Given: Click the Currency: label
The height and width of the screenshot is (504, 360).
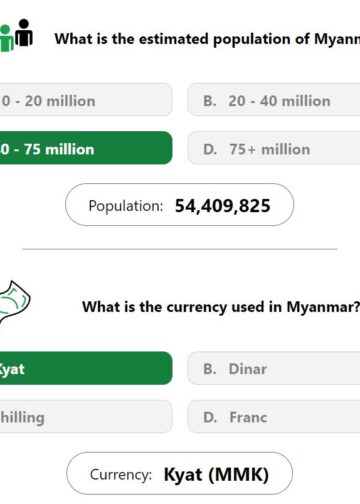Looking at the screenshot, I should click(x=121, y=475).
